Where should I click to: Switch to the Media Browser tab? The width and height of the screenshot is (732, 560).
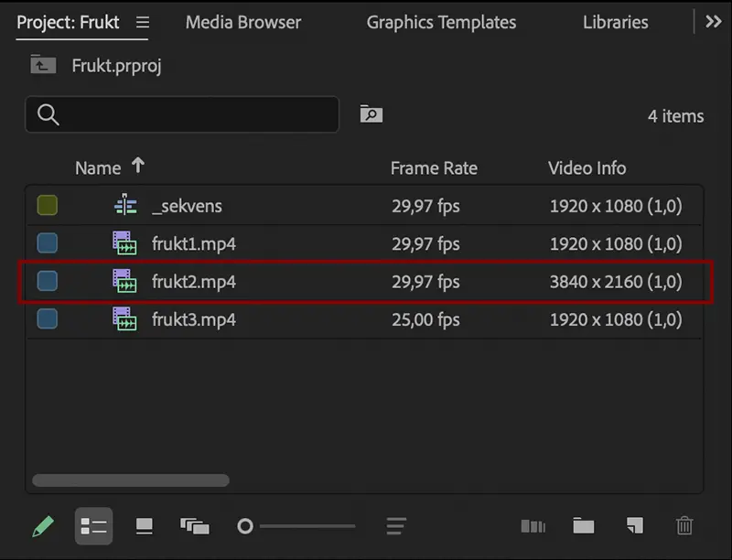243,22
